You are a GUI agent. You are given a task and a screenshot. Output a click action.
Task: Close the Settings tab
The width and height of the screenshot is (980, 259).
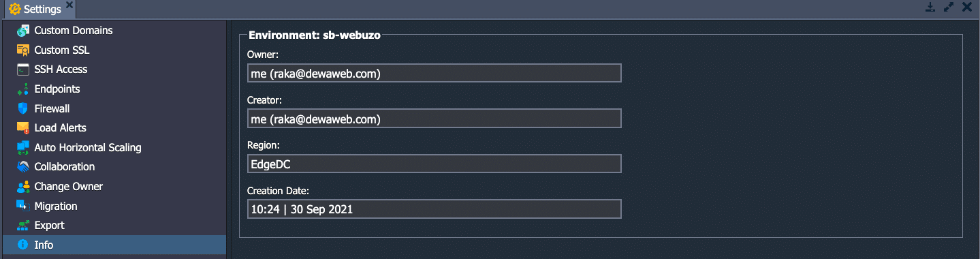pyautogui.click(x=69, y=5)
